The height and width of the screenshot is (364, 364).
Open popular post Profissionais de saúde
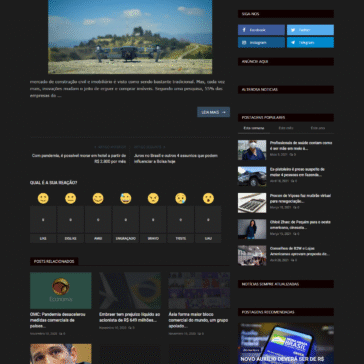(x=301, y=146)
